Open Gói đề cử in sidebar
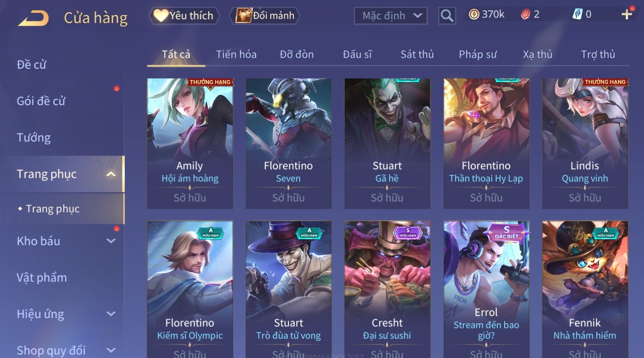Viewport: 644px width, 358px height. (41, 101)
